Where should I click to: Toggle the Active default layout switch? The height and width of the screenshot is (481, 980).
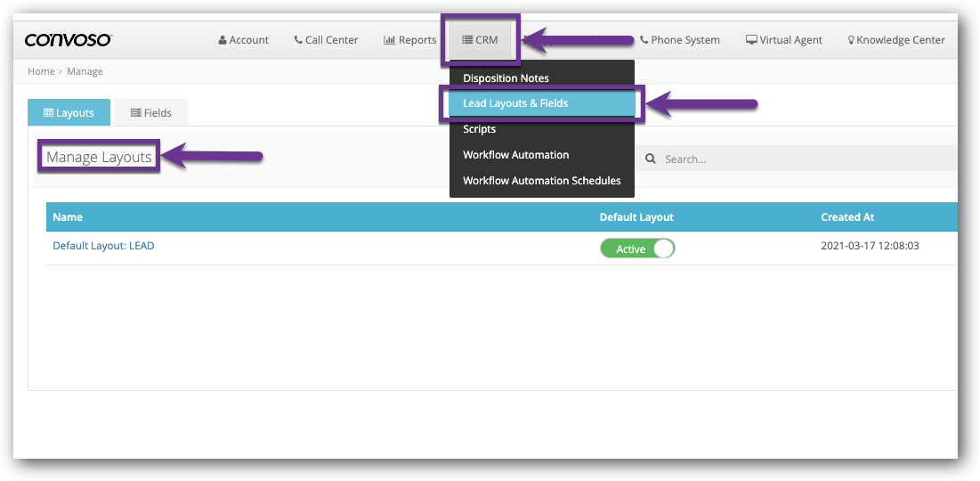pyautogui.click(x=637, y=249)
